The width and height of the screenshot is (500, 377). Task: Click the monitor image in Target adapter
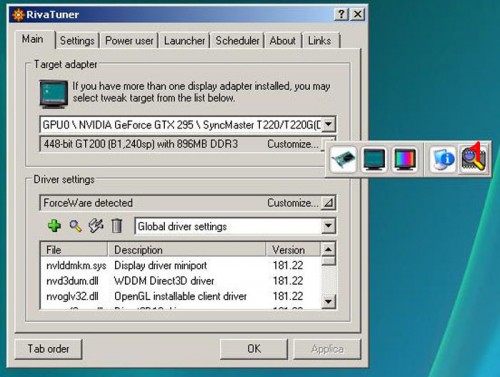[x=53, y=94]
